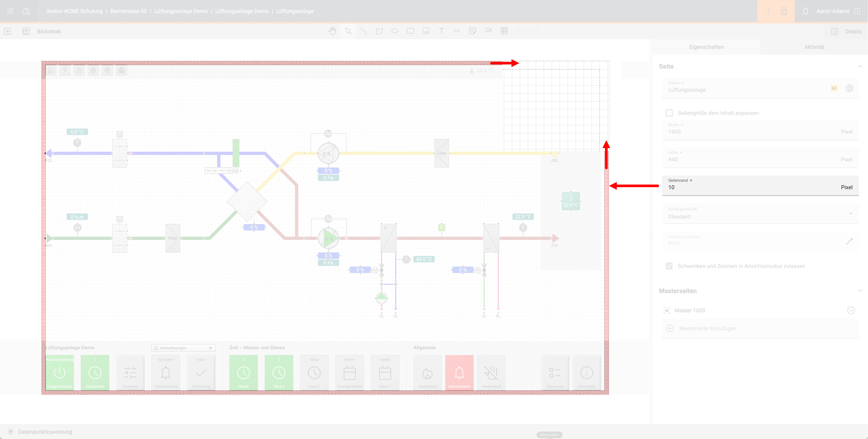Open Aaron Adams user menu
The width and height of the screenshot is (868, 439).
pos(833,11)
